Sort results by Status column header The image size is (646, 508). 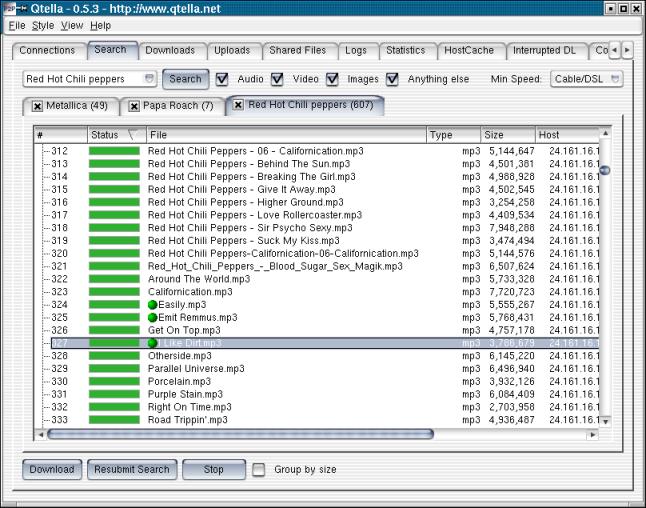117,135
